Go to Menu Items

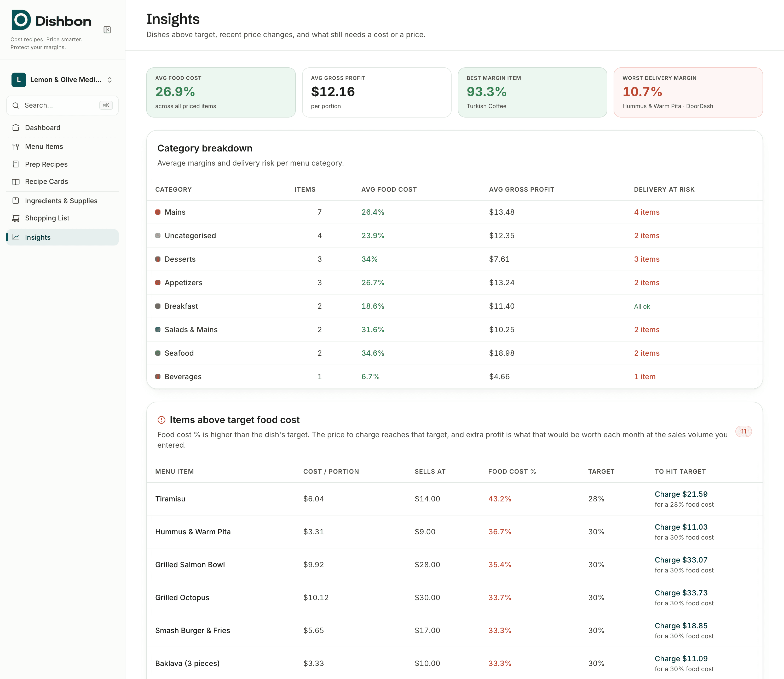[x=62, y=147]
